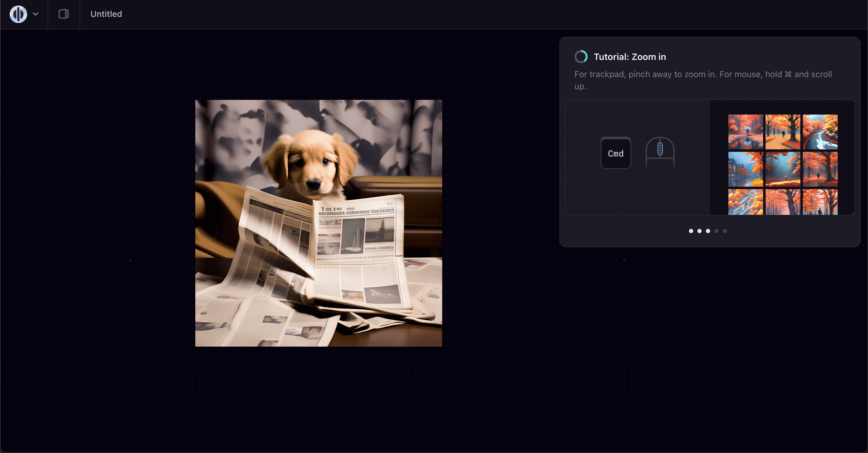Click the round app logo icon
The image size is (868, 453).
[x=18, y=14]
